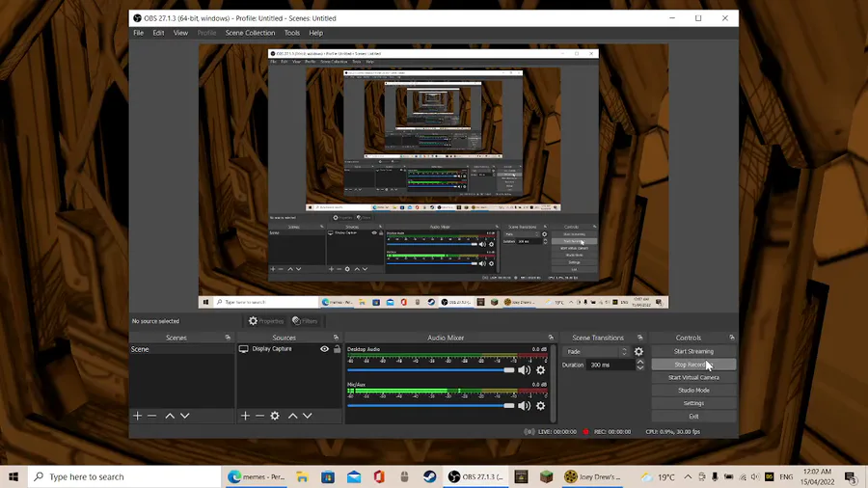Undock the Controls panel
868x488 pixels.
point(732,338)
